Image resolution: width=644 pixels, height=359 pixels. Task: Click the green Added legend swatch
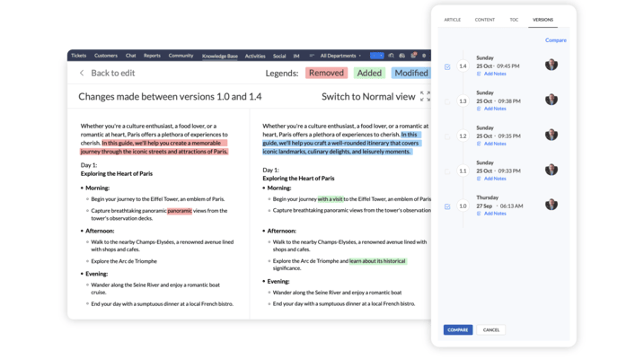369,73
